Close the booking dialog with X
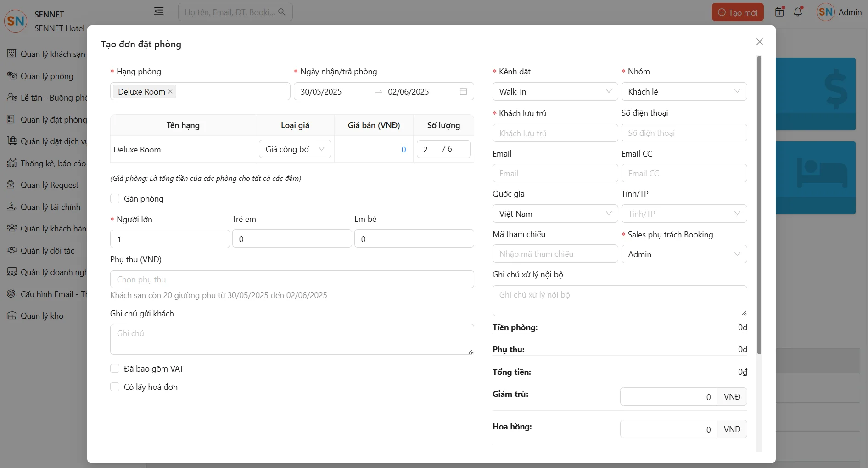This screenshot has width=868, height=468. pos(759,42)
